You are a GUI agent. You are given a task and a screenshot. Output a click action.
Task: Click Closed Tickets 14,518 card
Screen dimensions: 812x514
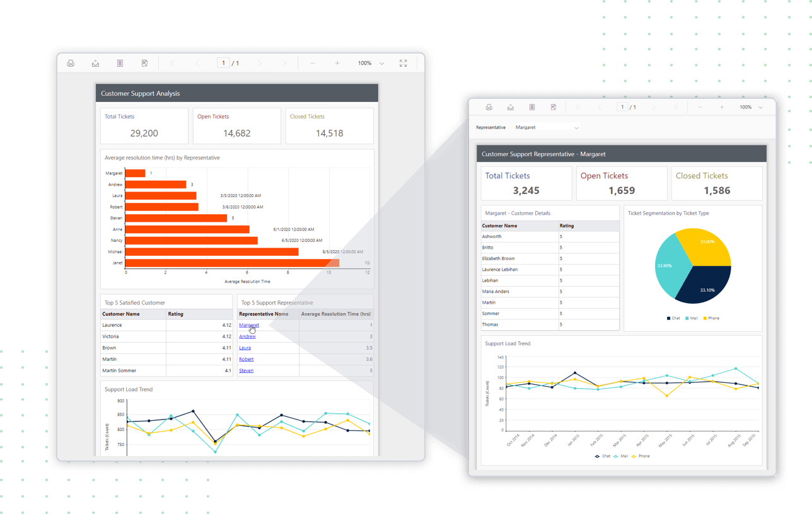(330, 126)
